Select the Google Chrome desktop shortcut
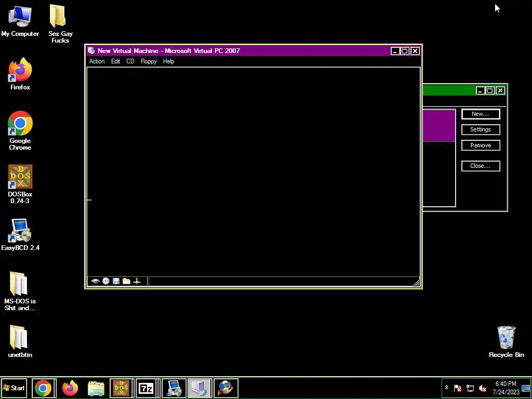The image size is (532, 399). [x=20, y=130]
